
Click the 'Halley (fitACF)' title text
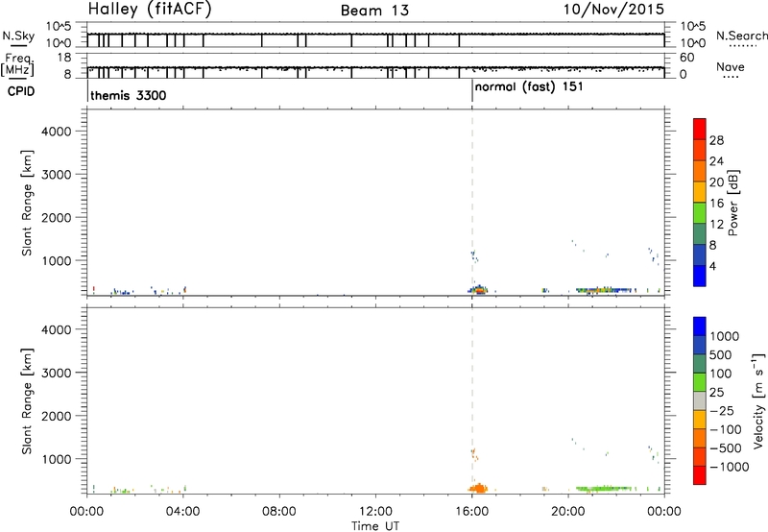click(x=150, y=10)
